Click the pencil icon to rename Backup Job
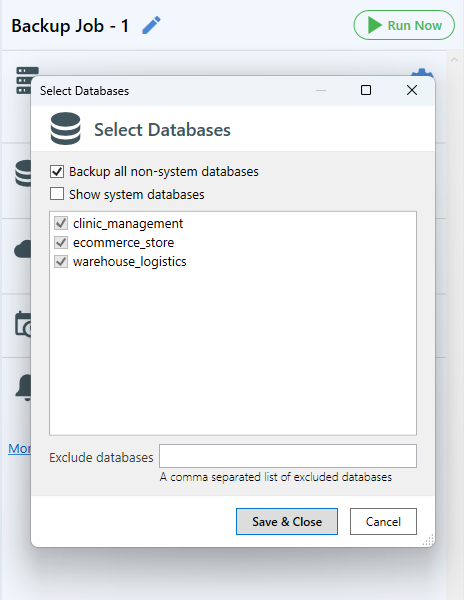The image size is (464, 600). coord(151,26)
